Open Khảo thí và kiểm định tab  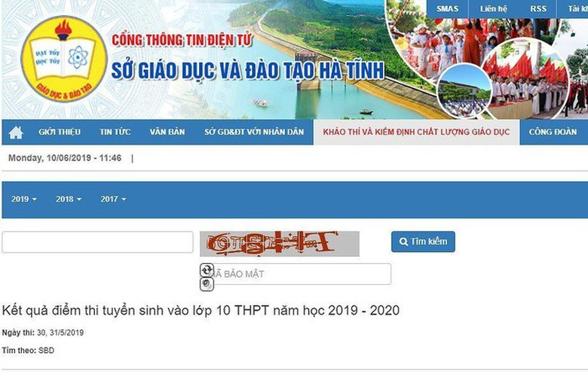click(x=416, y=132)
